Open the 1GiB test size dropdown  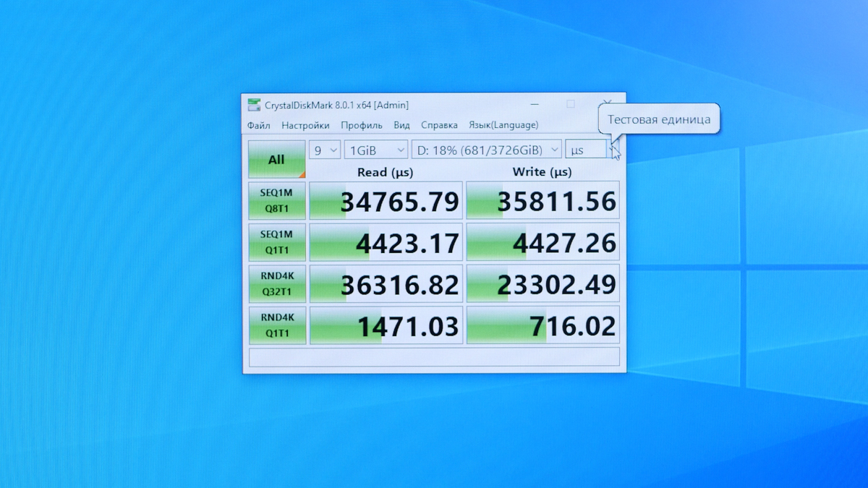tap(376, 150)
